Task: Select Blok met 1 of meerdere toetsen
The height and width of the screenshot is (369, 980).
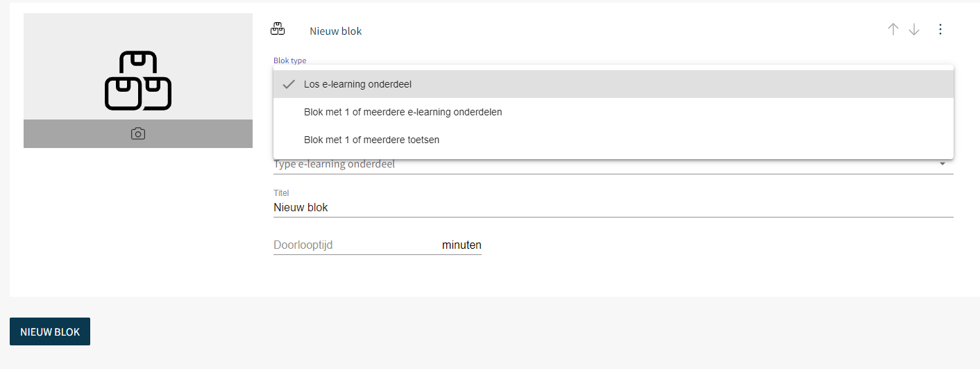Action: (x=614, y=140)
